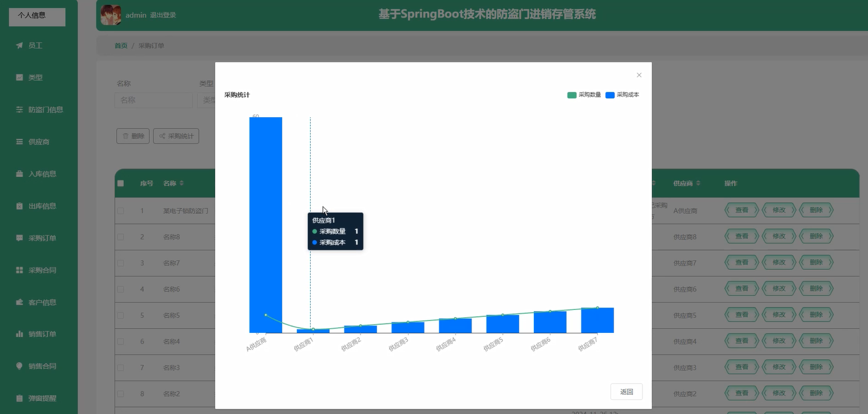Check the row 某电子锁防盗门 checkbox
This screenshot has height=414, width=868.
(x=121, y=211)
